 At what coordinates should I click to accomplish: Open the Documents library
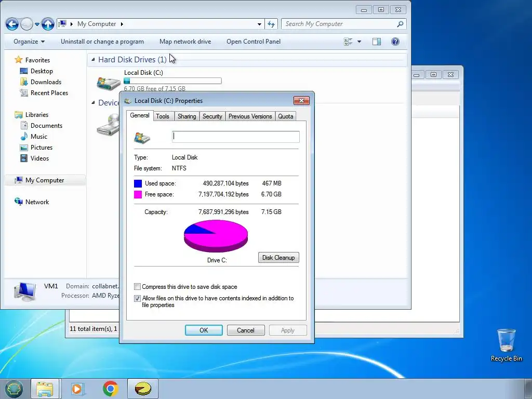tap(46, 126)
